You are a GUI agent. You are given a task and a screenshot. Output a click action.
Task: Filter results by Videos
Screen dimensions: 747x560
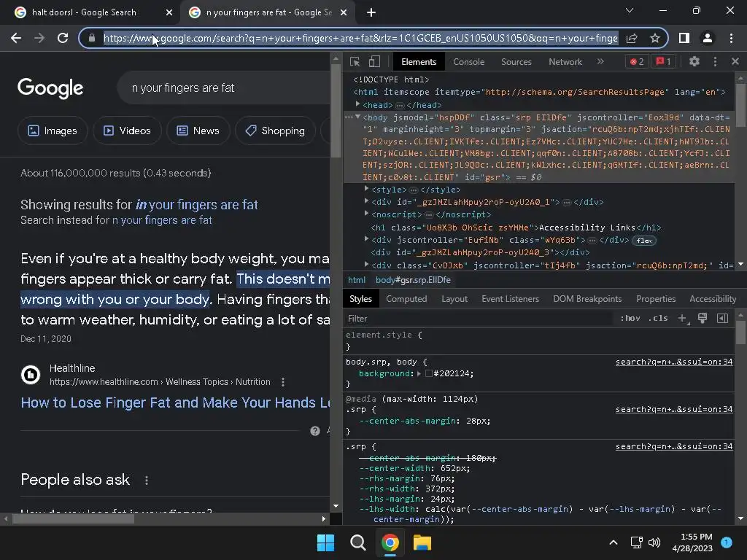[x=127, y=131]
